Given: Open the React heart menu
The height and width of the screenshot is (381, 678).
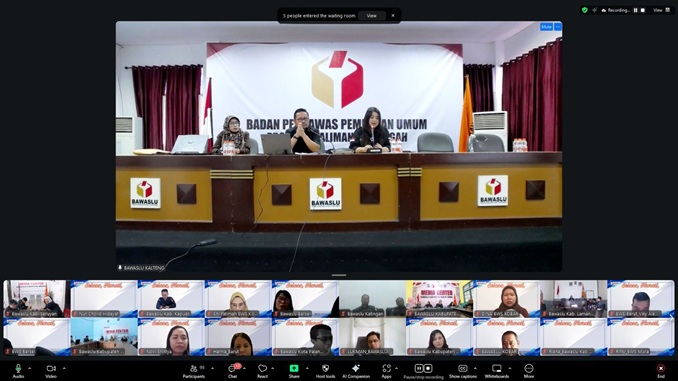Looking at the screenshot, I should tap(262, 371).
